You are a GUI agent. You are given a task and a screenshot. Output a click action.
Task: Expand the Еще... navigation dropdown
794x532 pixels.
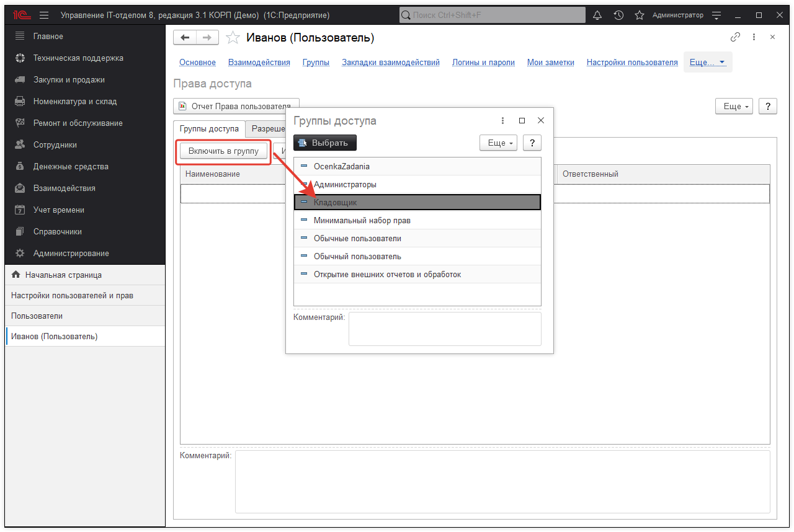(708, 63)
